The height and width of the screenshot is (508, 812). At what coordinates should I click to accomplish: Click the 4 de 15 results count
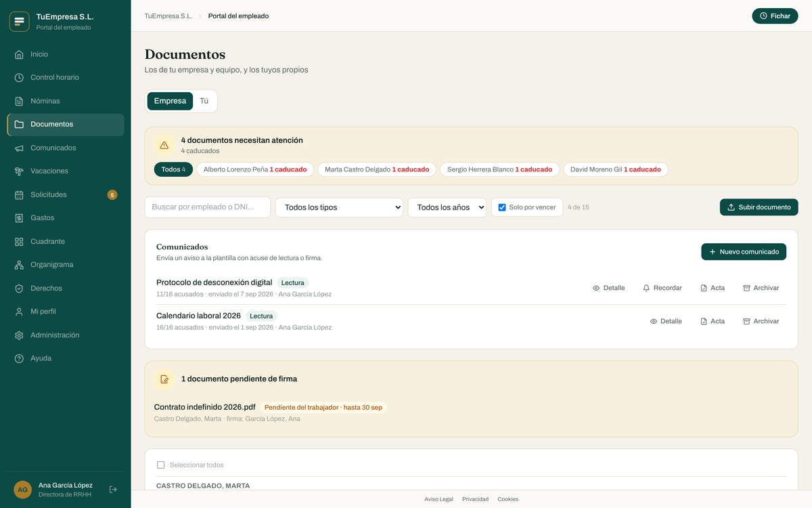pyautogui.click(x=579, y=207)
